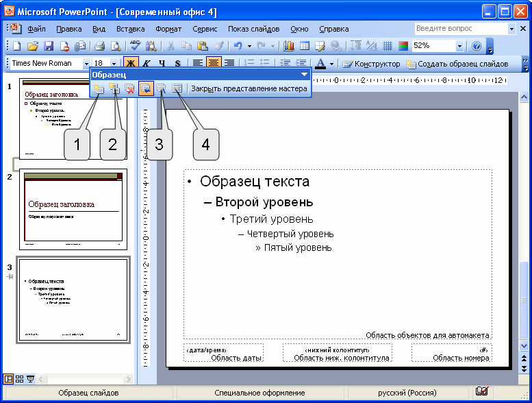Open the Формат menu
The height and width of the screenshot is (403, 532).
pyautogui.click(x=168, y=29)
